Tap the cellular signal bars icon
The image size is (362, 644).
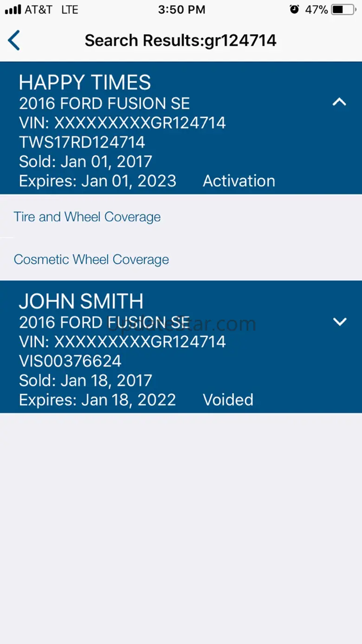pos(13,10)
